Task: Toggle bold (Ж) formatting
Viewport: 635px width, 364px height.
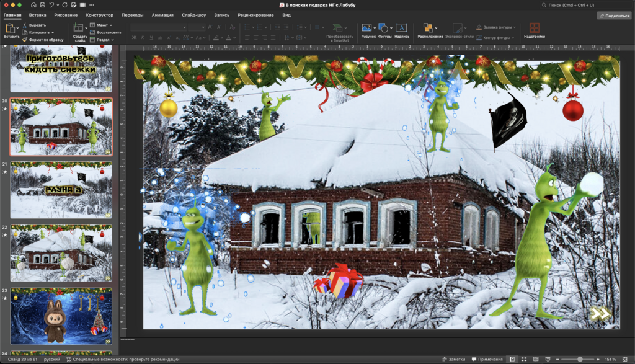Action: tap(134, 38)
